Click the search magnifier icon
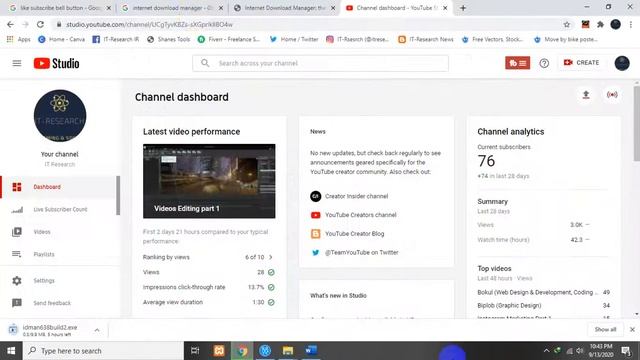The width and height of the screenshot is (640, 360). [205, 63]
